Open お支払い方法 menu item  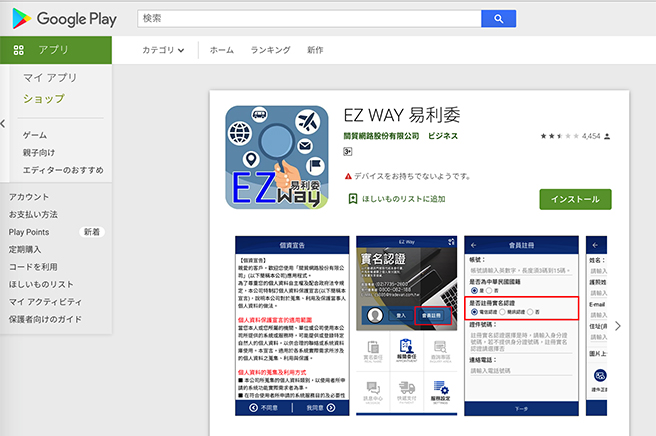33,215
